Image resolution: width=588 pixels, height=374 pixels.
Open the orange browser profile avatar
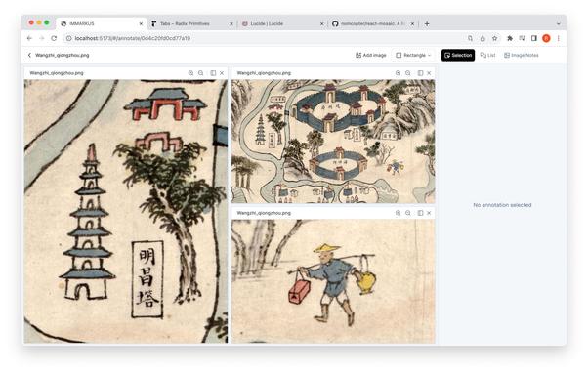coord(546,38)
